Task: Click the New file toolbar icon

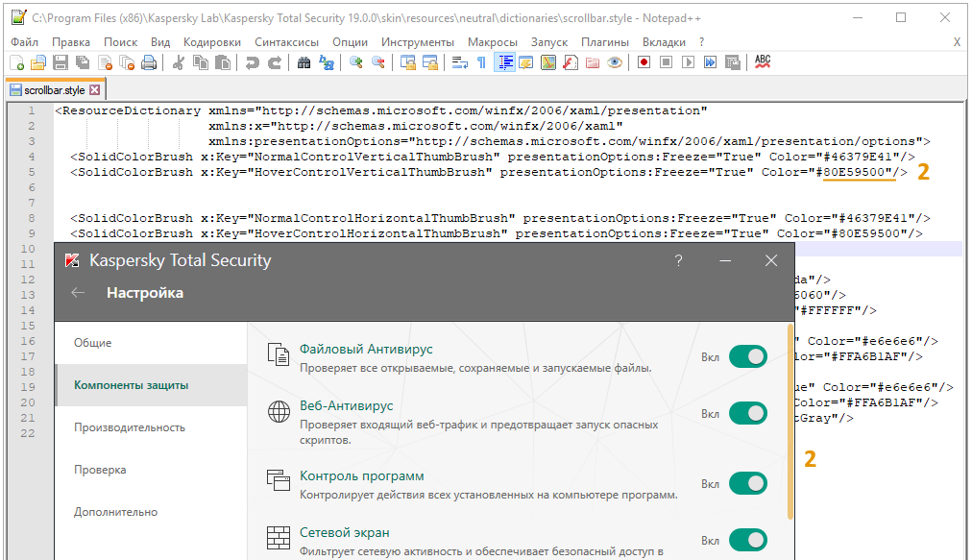Action: pos(16,62)
